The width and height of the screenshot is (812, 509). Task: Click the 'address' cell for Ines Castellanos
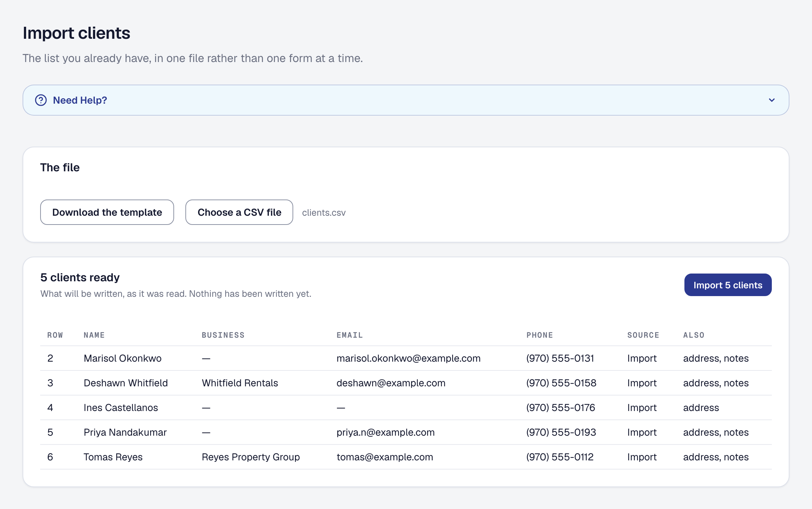point(701,407)
